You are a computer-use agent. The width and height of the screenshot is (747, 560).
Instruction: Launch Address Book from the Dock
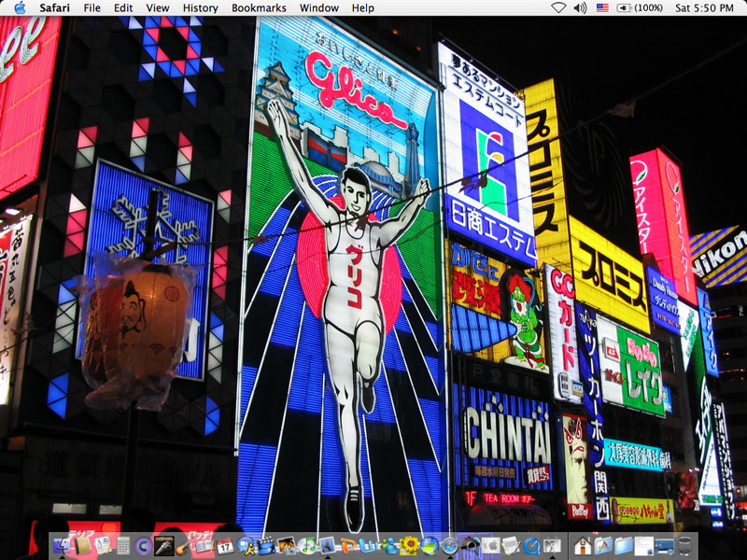pyautogui.click(x=83, y=545)
